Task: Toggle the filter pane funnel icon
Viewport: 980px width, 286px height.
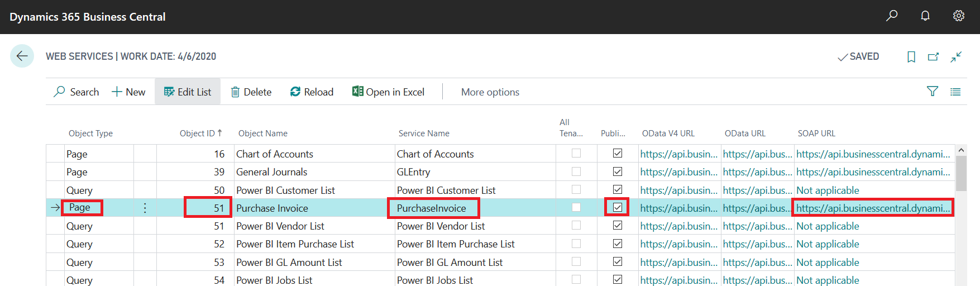Action: click(x=933, y=91)
